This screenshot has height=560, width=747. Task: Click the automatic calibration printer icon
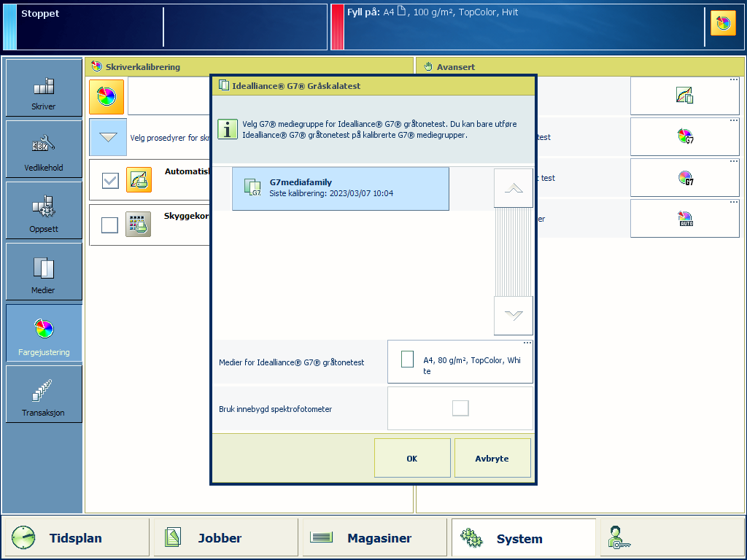[x=139, y=180]
